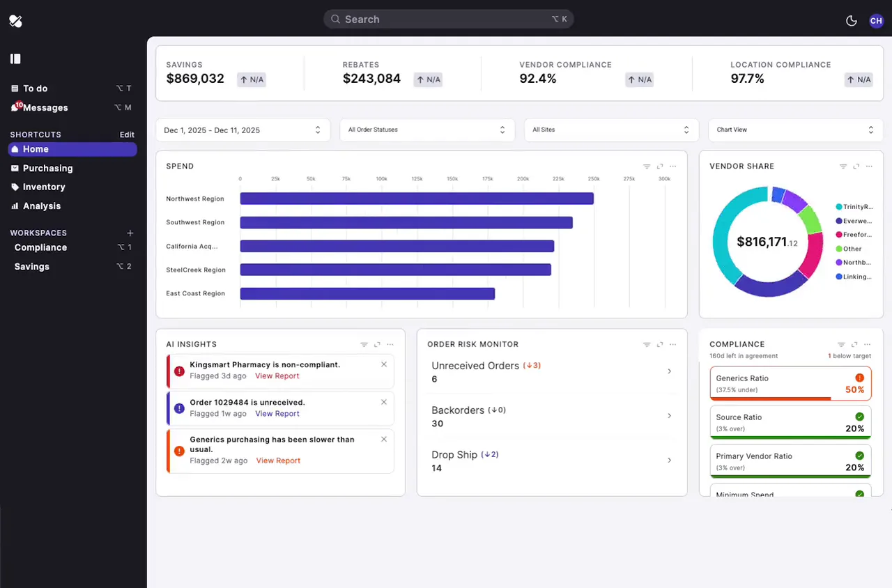Open the Chart View dropdown
Viewport: 892px width, 588px height.
point(796,130)
